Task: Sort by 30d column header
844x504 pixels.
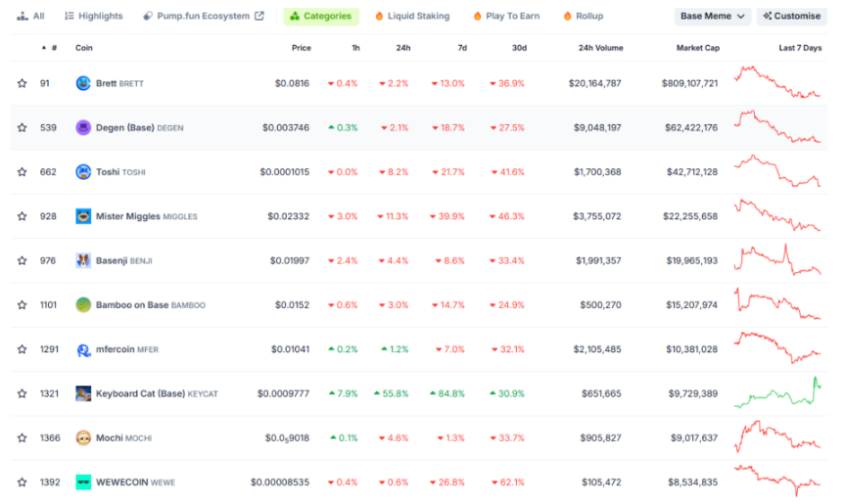Action: coord(519,48)
